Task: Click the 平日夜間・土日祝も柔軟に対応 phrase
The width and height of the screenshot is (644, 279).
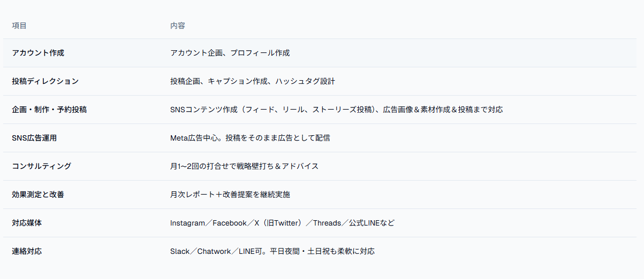Action: click(x=322, y=251)
